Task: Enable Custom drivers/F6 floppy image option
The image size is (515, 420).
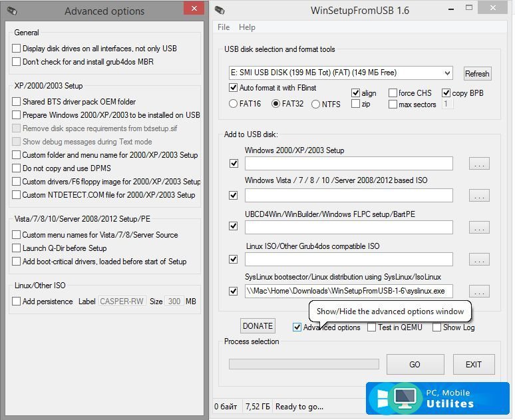Action: click(x=16, y=182)
